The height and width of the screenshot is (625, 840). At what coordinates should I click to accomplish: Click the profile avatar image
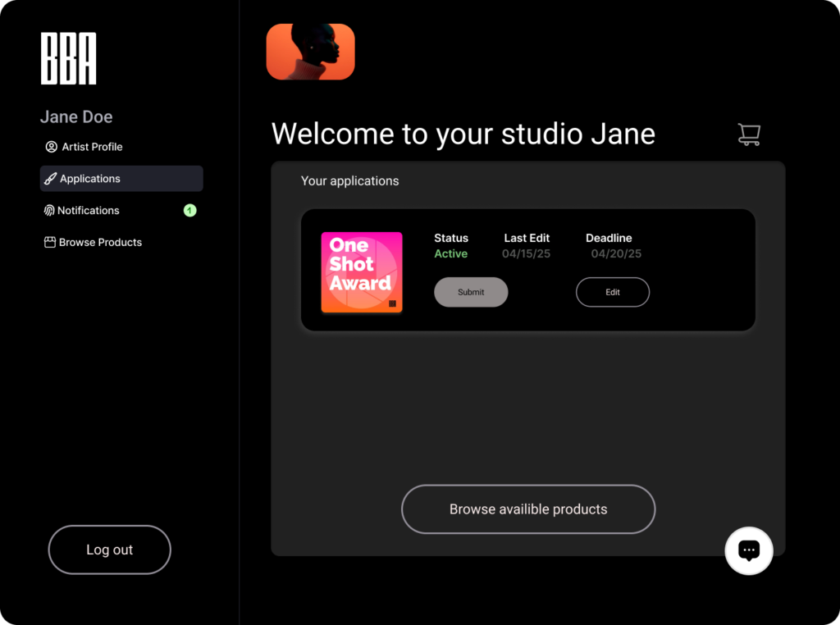coord(311,52)
